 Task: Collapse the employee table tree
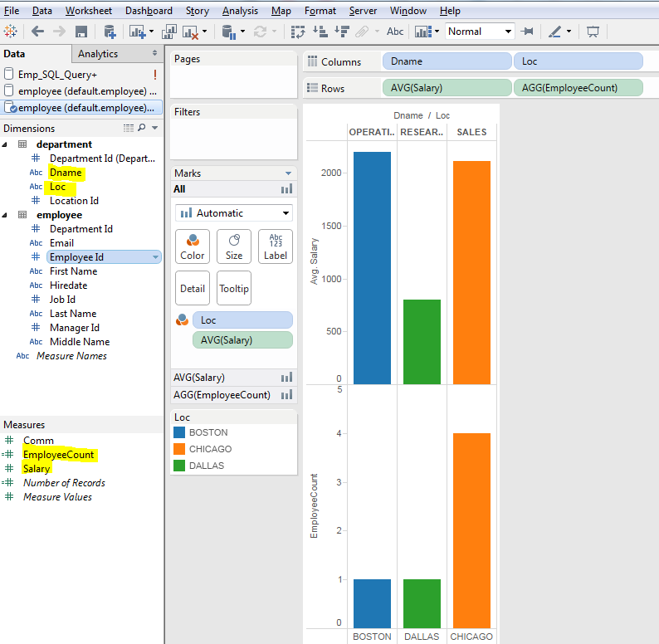click(x=5, y=215)
